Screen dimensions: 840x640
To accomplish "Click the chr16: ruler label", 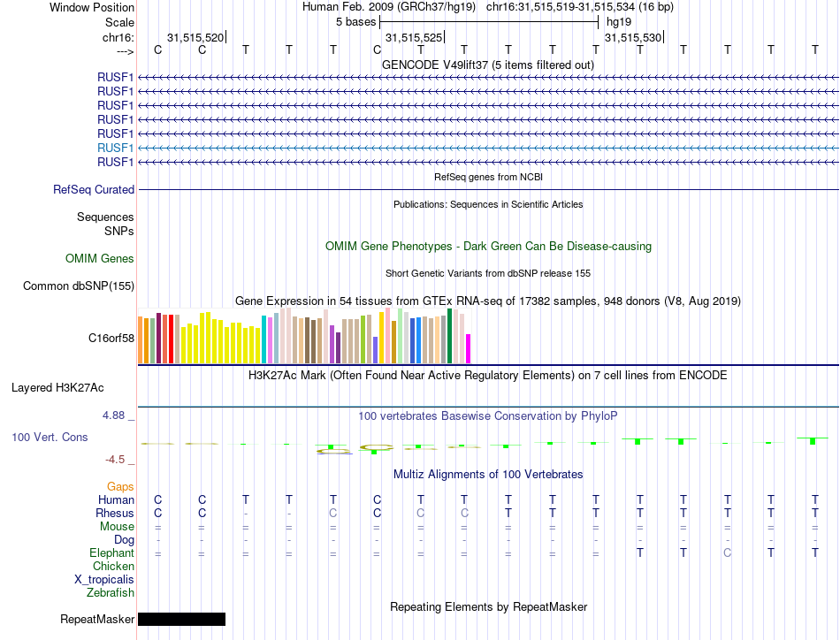I will coord(118,37).
